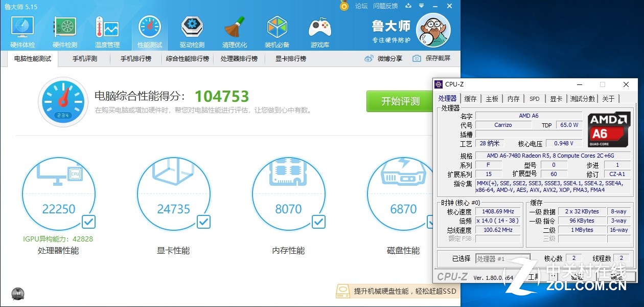The image size is (644, 307).
Task: Click the 装机必备 software box icon
Action: 277,31
